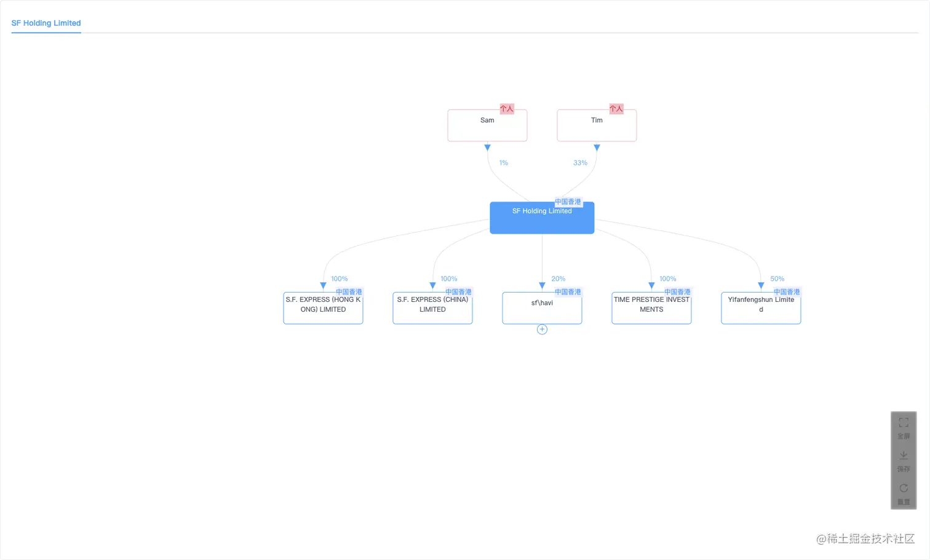Screen dimensions: 930x560
Task: Select S.F. EXPRESS (HONG KONG) LIMITED node
Action: (323, 308)
